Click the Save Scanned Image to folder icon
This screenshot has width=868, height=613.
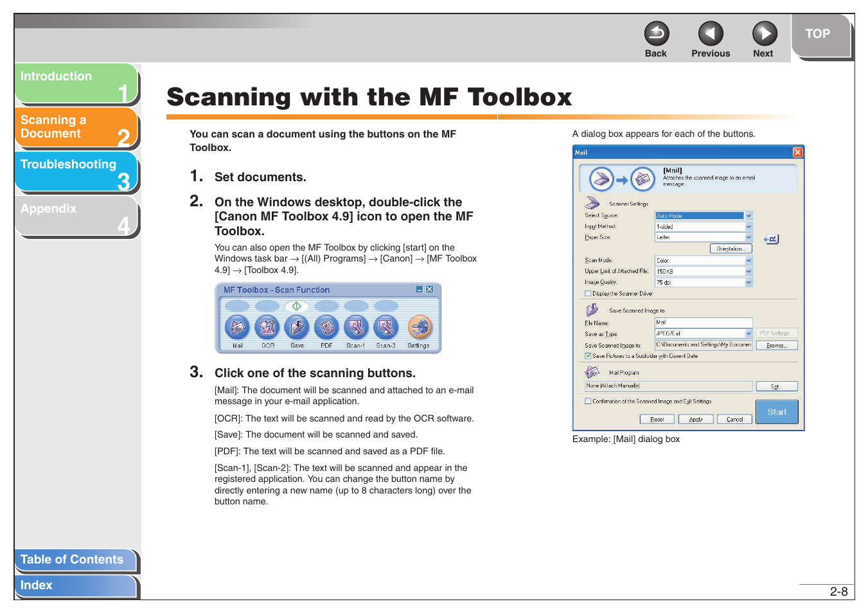[592, 310]
